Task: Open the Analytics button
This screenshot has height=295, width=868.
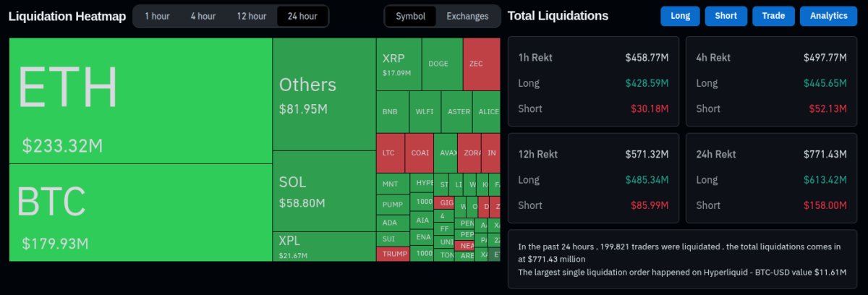Action: (x=828, y=16)
